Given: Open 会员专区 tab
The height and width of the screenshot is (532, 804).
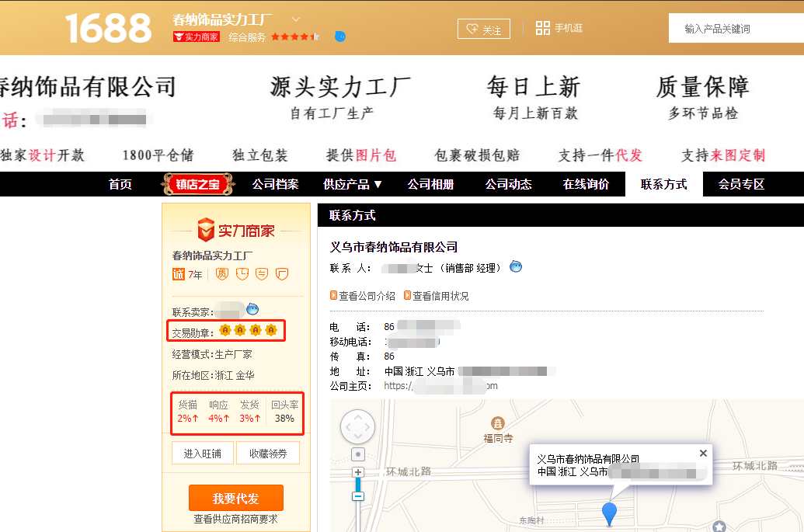Looking at the screenshot, I should coord(741,184).
